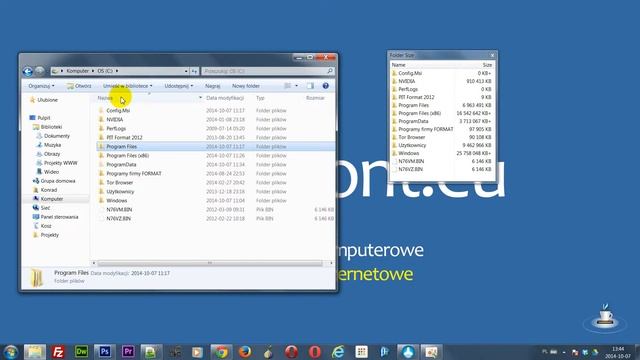The image size is (640, 360).
Task: Open Dokumenty library in navigation pane
Action: [x=53, y=136]
